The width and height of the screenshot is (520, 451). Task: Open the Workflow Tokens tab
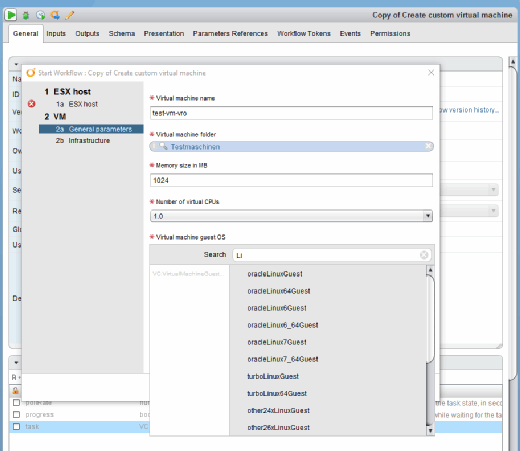304,34
